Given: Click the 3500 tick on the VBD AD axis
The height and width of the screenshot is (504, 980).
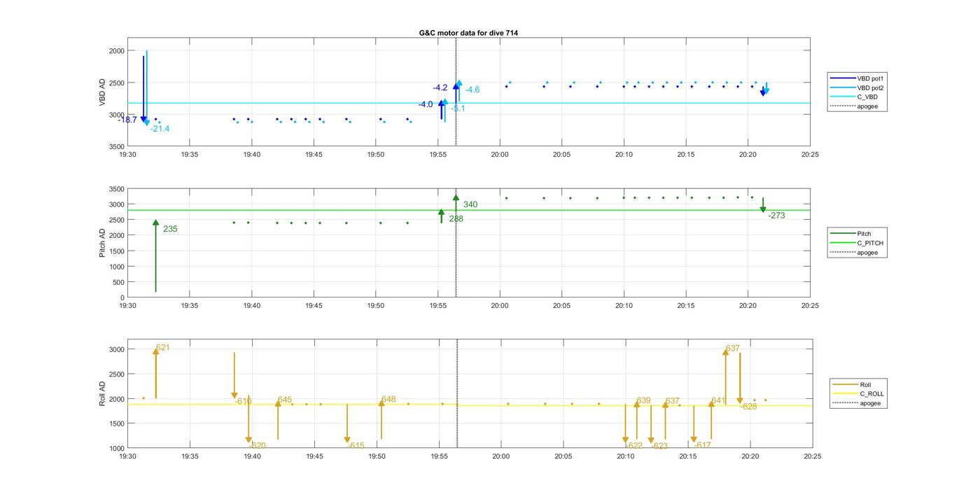Looking at the screenshot, I should tap(116, 146).
